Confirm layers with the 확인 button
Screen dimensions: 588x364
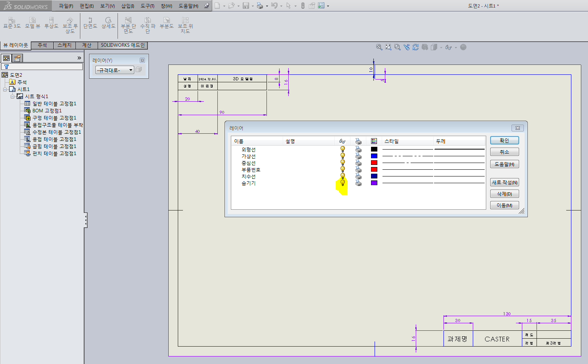pyautogui.click(x=504, y=140)
